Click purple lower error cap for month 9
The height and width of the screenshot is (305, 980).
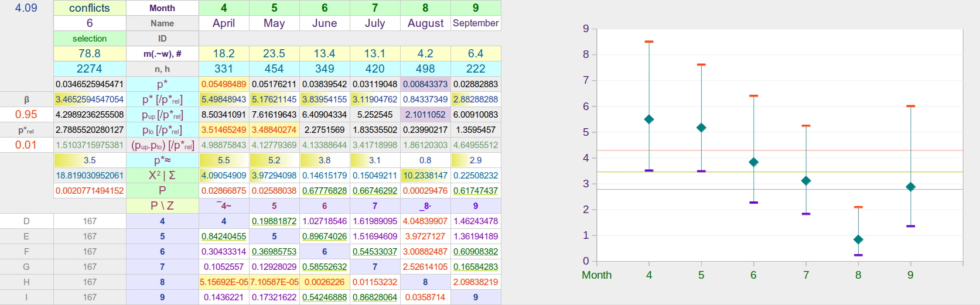pyautogui.click(x=910, y=226)
